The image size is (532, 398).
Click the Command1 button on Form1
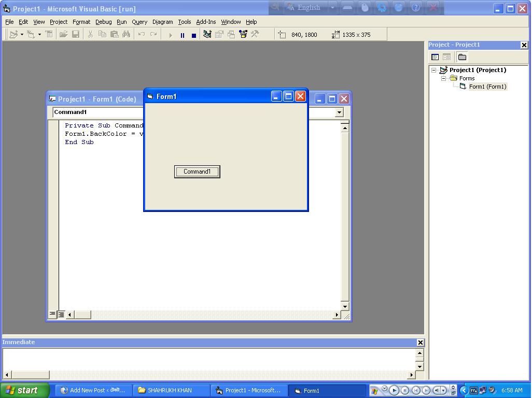coord(197,172)
